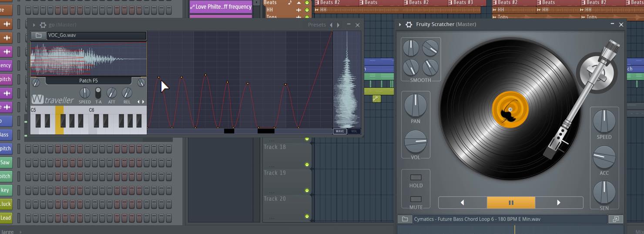
Task: Adjust the ATT knob in Wave Traveller
Action: tap(112, 93)
